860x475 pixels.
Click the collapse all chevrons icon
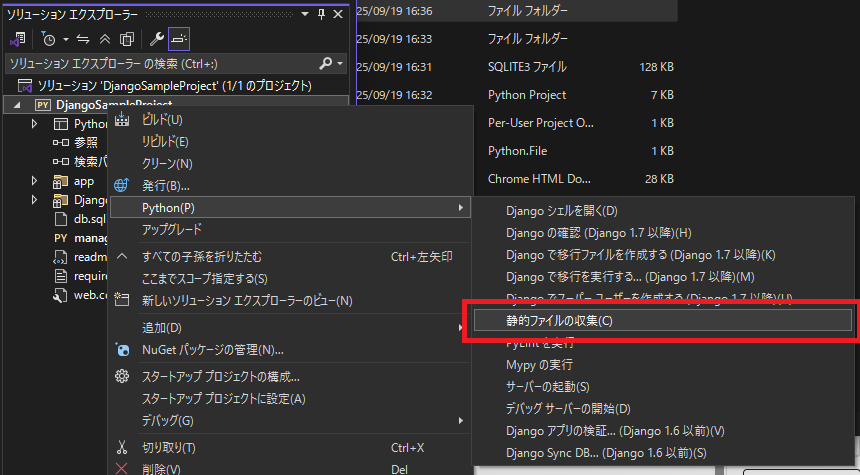point(104,39)
